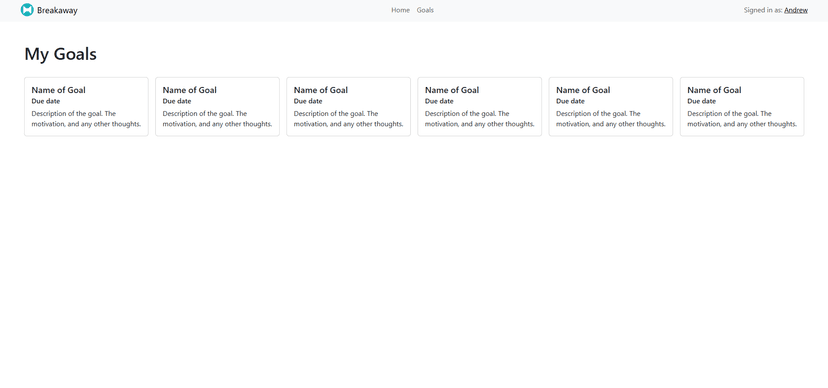Screen dimensions: 828x388
Task: Go to the Goals navigation link
Action: [x=425, y=10]
